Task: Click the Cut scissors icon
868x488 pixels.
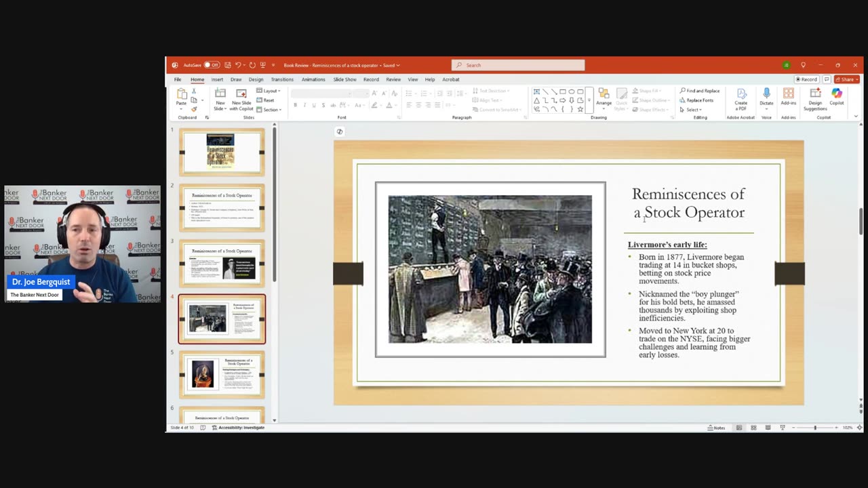Action: tap(194, 91)
